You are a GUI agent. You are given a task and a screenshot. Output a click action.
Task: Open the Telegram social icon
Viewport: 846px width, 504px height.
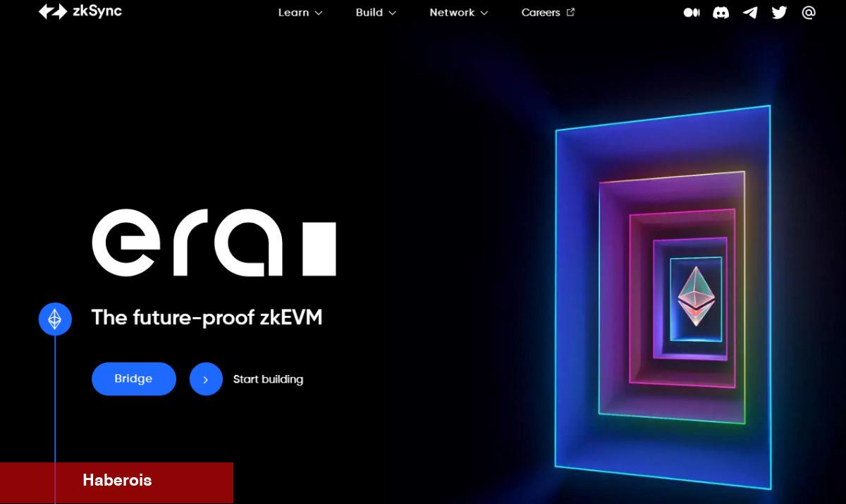click(750, 13)
